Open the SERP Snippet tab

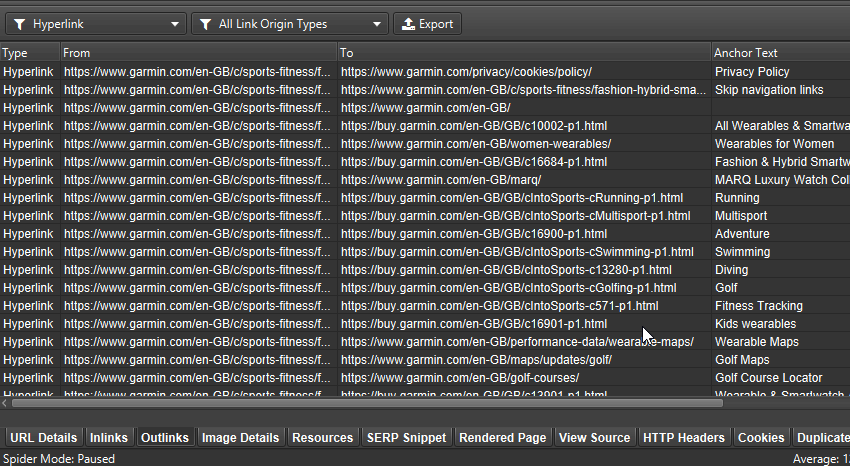pos(406,438)
